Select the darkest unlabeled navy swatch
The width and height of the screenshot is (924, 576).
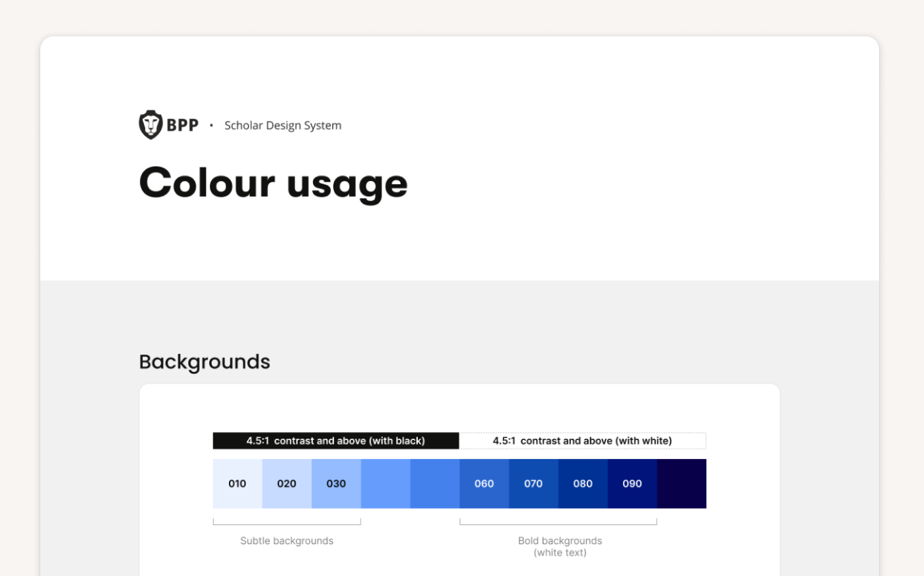click(682, 484)
